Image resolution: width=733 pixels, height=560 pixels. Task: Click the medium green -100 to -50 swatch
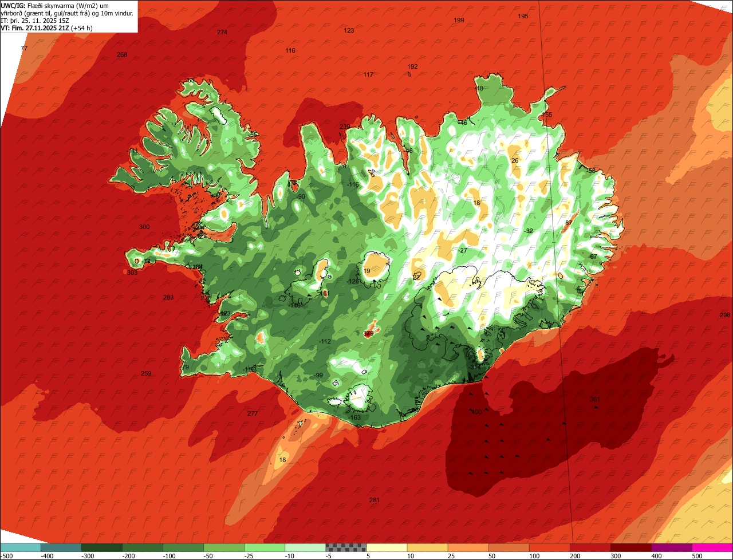(x=183, y=547)
